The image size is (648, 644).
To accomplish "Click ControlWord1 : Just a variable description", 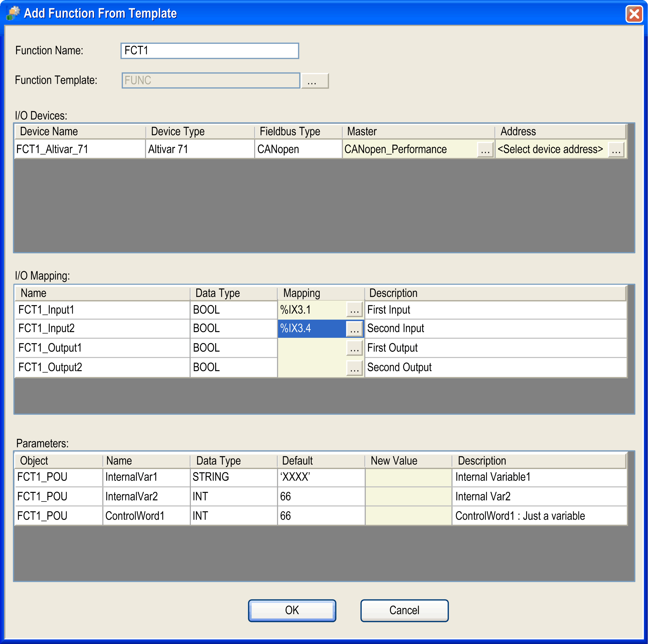I will coord(539,516).
